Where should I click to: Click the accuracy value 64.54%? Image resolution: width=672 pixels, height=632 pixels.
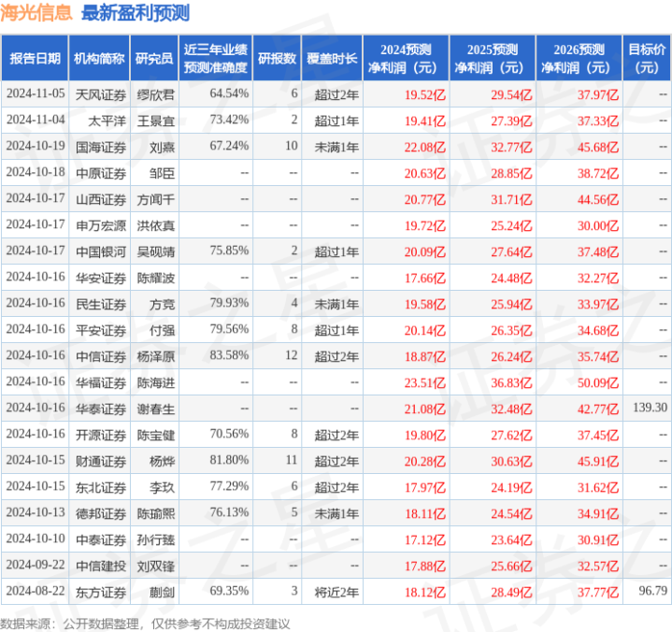(x=229, y=93)
